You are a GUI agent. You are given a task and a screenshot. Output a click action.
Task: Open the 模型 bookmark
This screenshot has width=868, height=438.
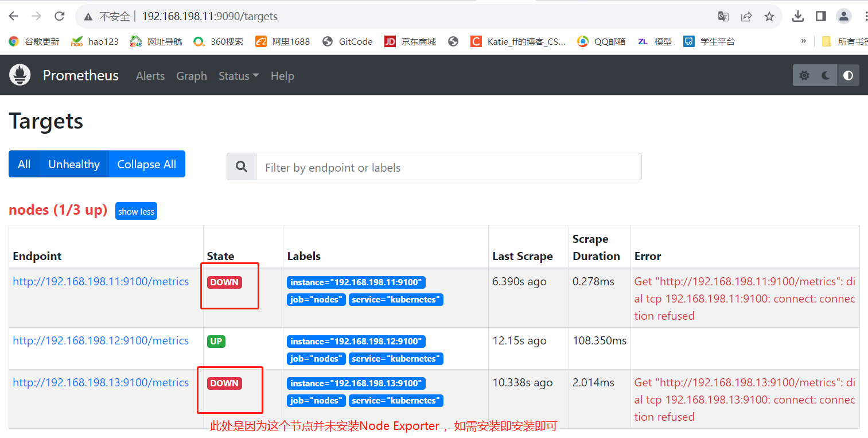click(x=655, y=41)
